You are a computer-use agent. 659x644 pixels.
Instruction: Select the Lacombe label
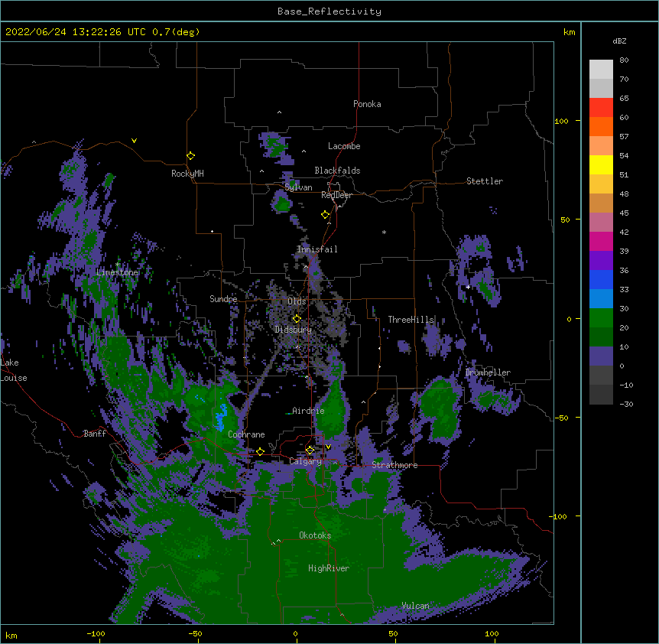tap(344, 146)
